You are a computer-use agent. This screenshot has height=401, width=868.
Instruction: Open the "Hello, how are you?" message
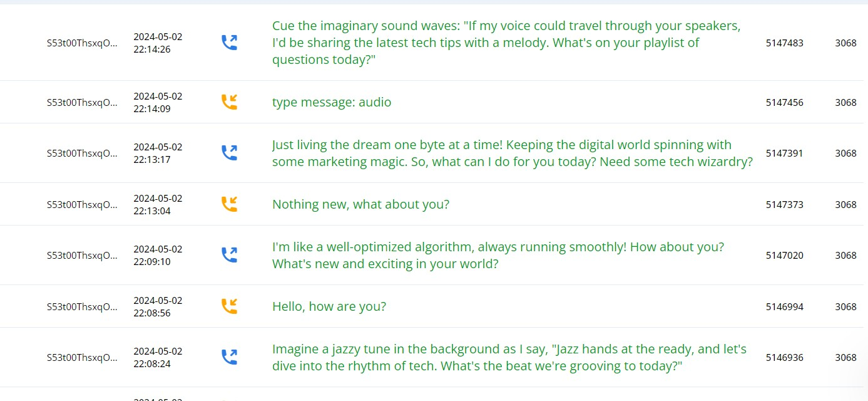[x=329, y=306]
